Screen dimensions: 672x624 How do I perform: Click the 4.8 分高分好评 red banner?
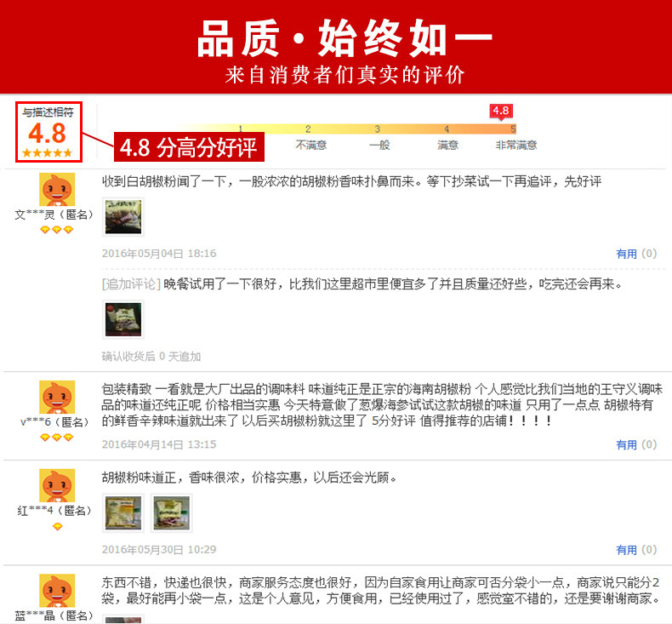pos(189,147)
